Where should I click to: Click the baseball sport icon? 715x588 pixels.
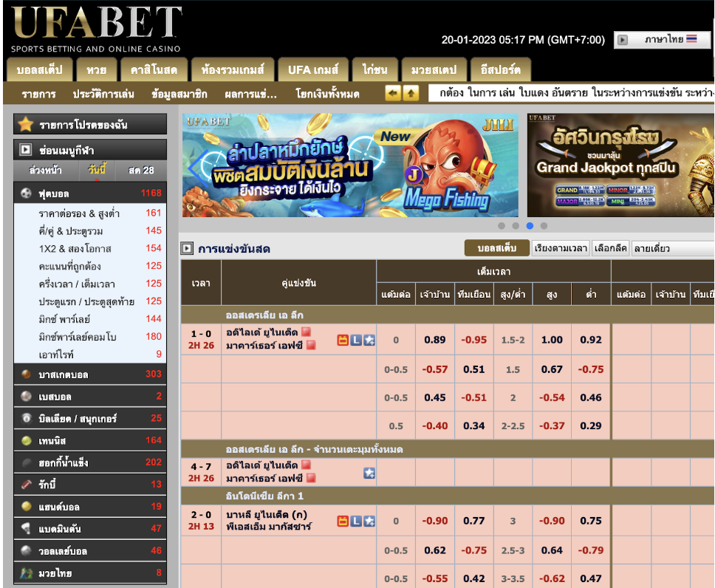[26, 396]
